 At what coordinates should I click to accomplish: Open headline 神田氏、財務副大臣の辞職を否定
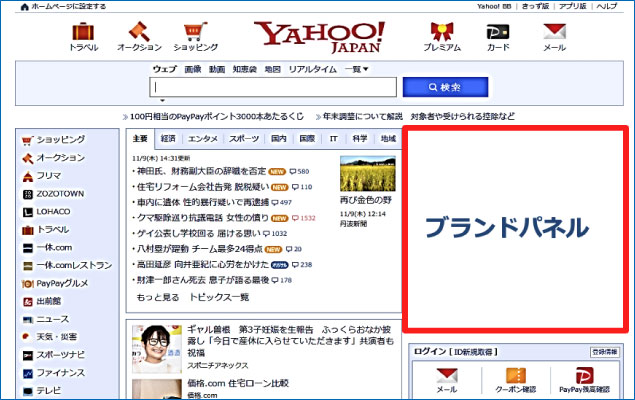tap(201, 171)
